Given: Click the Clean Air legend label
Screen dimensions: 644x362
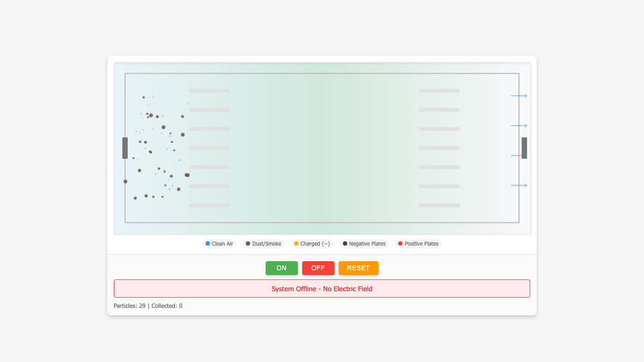Looking at the screenshot, I should 222,243.
